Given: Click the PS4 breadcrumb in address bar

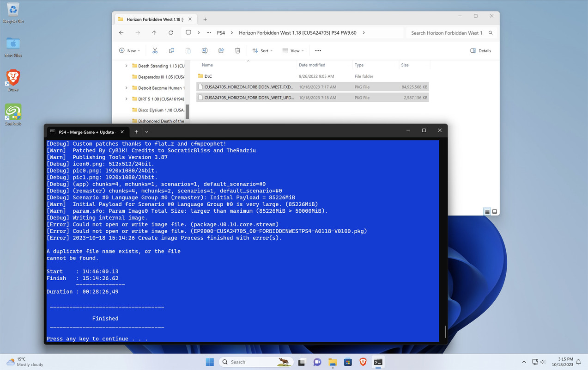Looking at the screenshot, I should [221, 33].
